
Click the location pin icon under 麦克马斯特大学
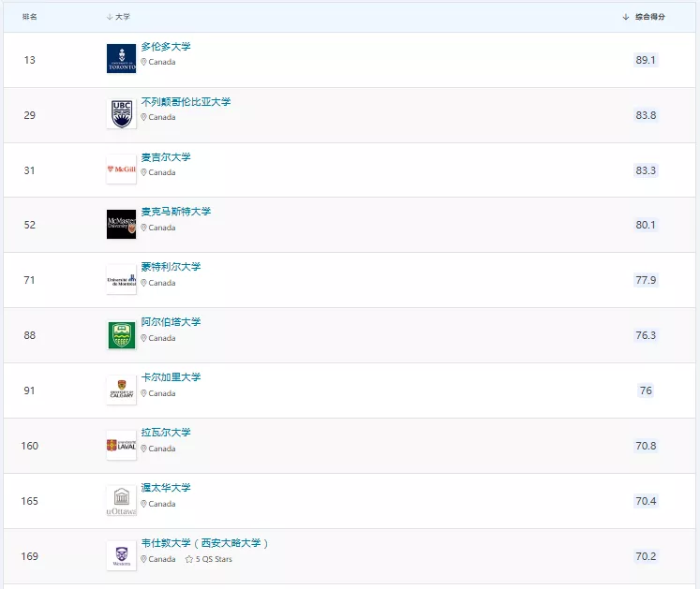143,228
